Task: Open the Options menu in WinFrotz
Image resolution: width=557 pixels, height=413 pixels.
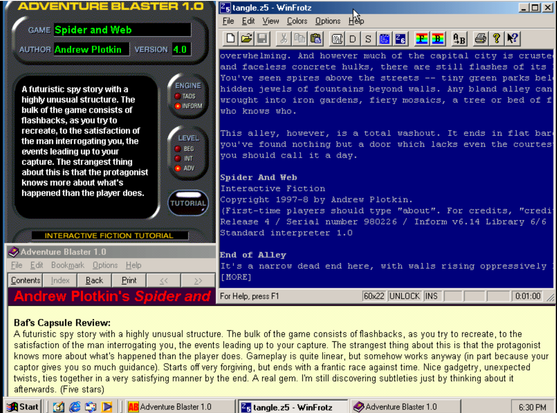Action: pos(328,21)
